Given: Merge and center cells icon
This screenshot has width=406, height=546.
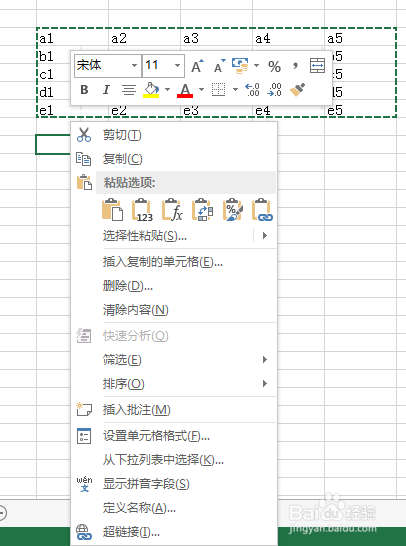Looking at the screenshot, I should 317,65.
